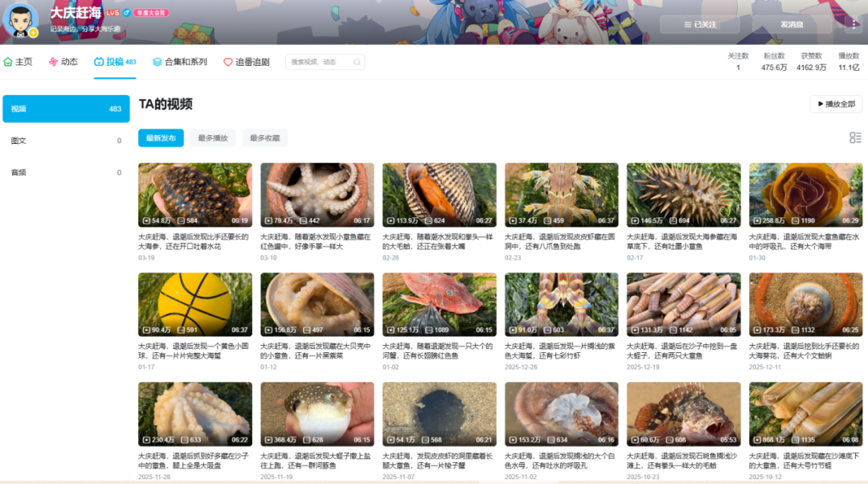Click the 大庆赶海 profile avatar
The height and width of the screenshot is (484, 868).
coord(20,20)
